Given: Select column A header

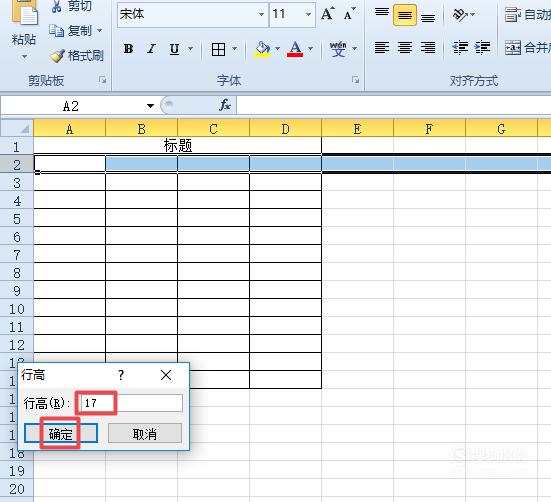Looking at the screenshot, I should (x=70, y=129).
